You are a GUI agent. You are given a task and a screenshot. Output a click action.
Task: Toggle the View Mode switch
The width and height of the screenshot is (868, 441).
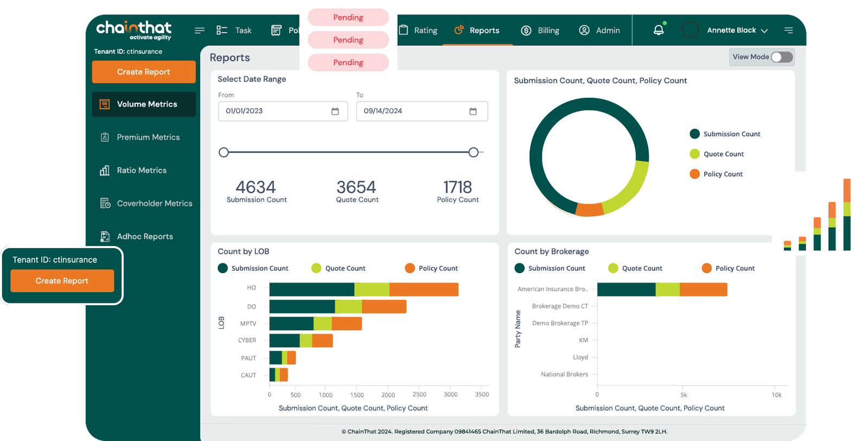click(x=782, y=57)
